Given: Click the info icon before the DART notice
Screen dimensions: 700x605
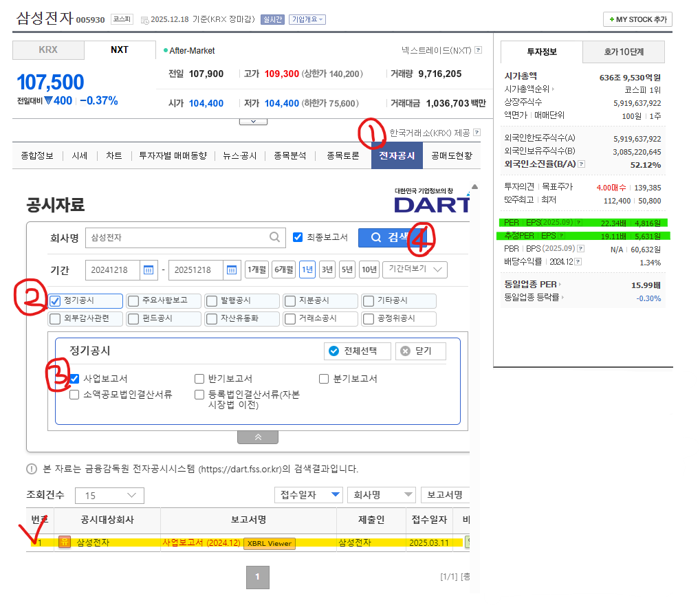Looking at the screenshot, I should [32, 469].
